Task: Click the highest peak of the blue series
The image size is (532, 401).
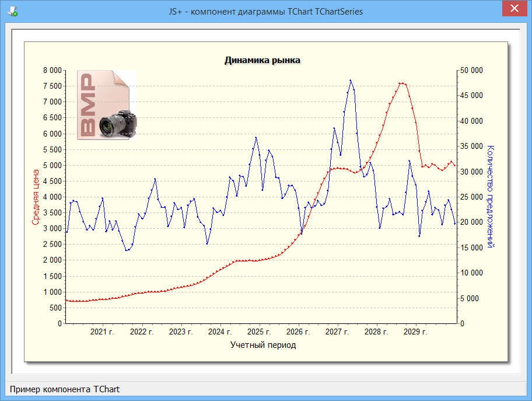Action: [350, 81]
